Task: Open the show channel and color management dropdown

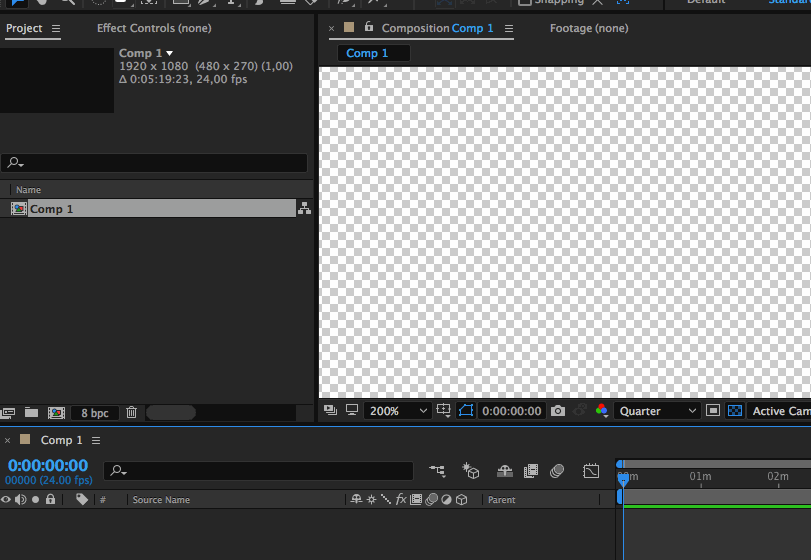Action: (602, 411)
